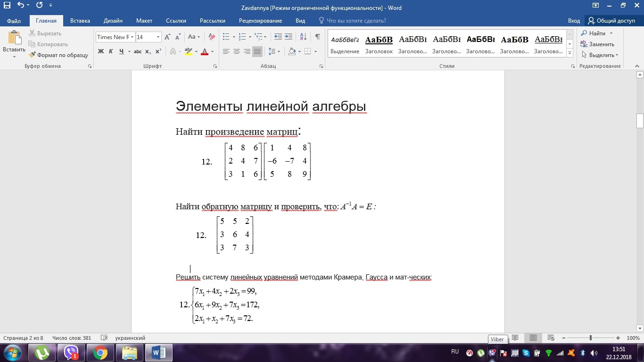Click the clear formatting eraser icon
Viewport: 644px width, 362px height.
212,37
